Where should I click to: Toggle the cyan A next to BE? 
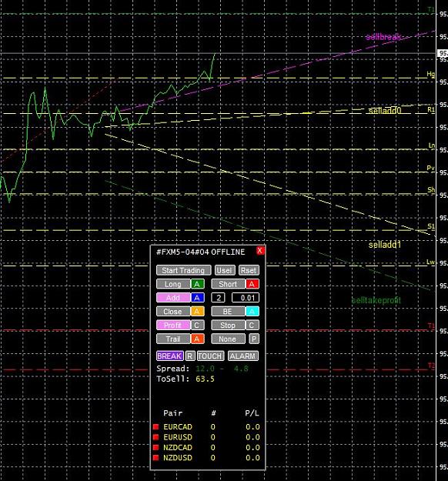click(x=252, y=312)
